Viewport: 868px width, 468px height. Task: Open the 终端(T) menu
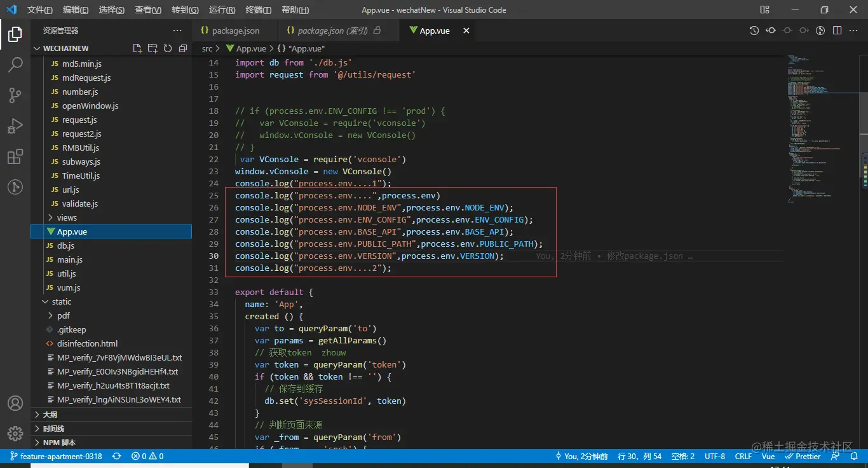(258, 10)
